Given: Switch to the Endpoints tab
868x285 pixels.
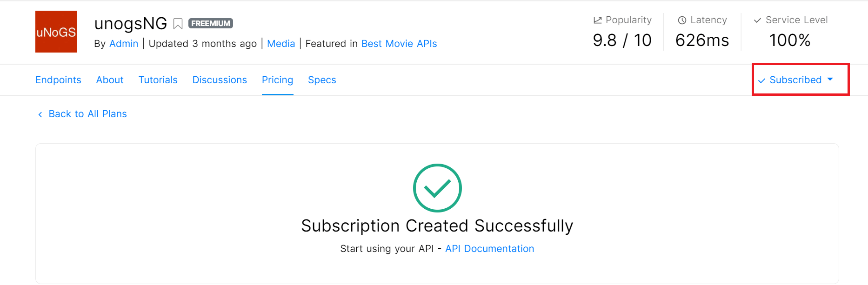Looking at the screenshot, I should pyautogui.click(x=58, y=80).
